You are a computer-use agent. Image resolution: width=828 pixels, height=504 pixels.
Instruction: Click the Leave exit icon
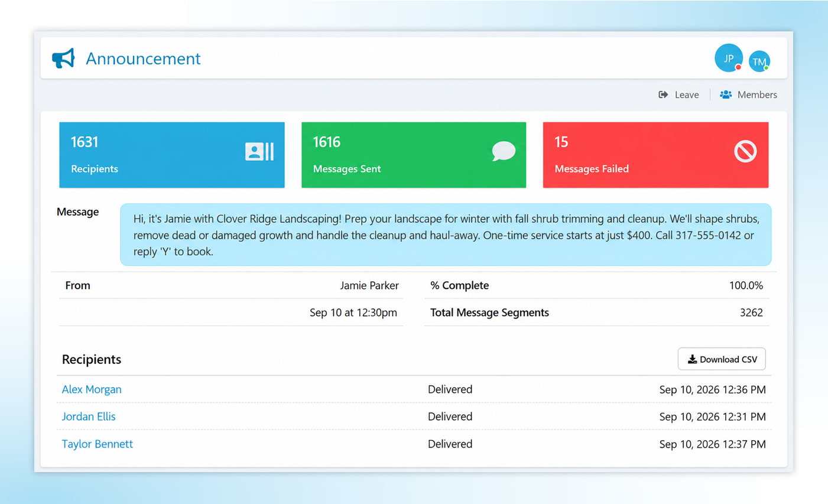click(x=663, y=95)
